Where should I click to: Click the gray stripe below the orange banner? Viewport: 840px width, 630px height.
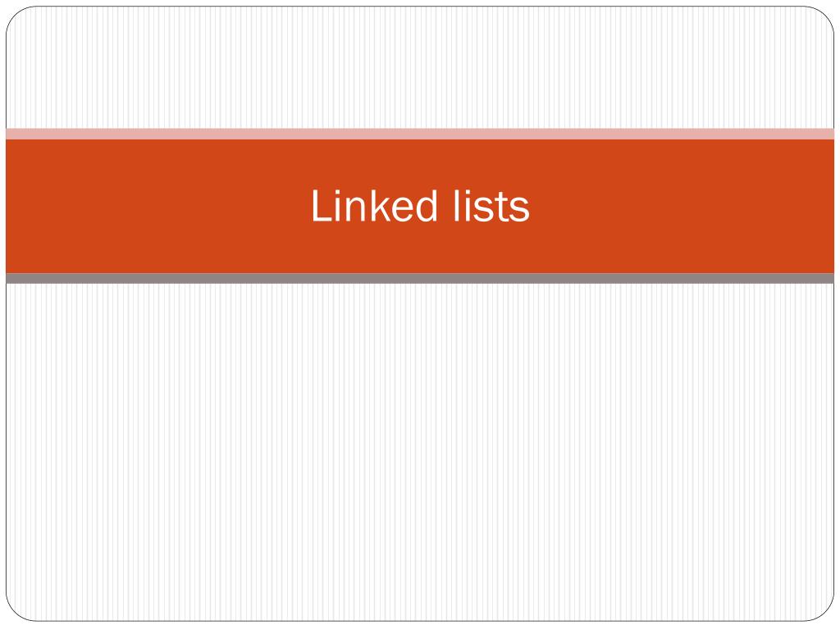(420, 278)
